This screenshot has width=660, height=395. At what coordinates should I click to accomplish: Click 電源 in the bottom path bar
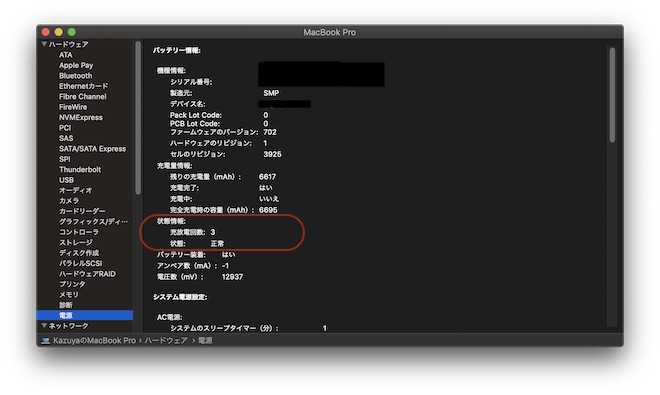click(205, 340)
